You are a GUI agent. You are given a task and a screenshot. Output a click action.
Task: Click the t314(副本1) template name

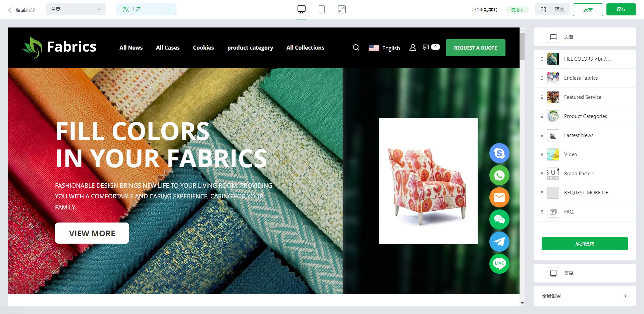(x=485, y=10)
